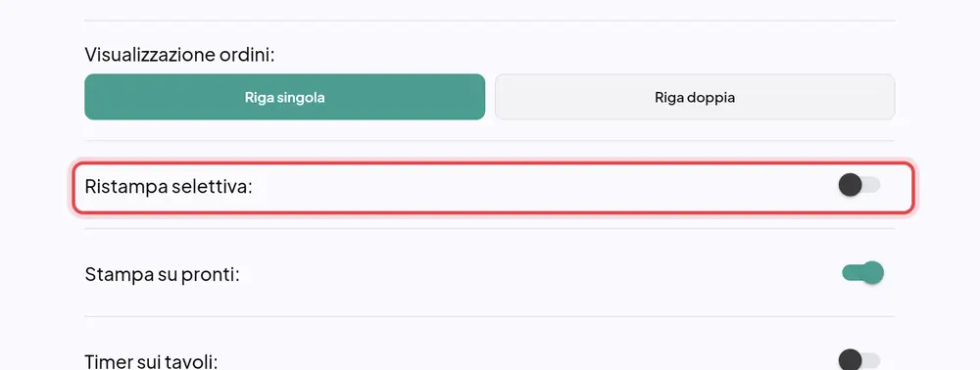Disable the Stampa su pronti switch
Screen dimensions: 980x370
(x=863, y=273)
